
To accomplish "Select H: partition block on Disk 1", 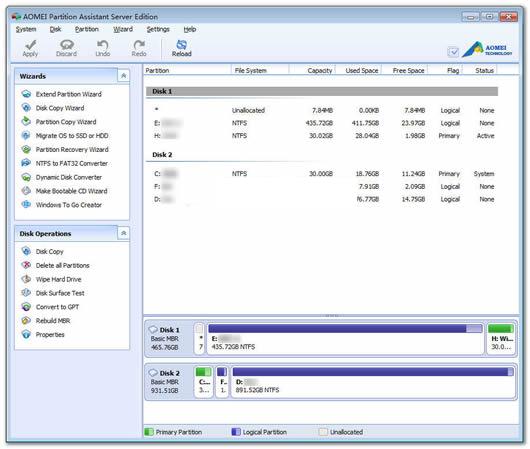I will coord(501,338).
